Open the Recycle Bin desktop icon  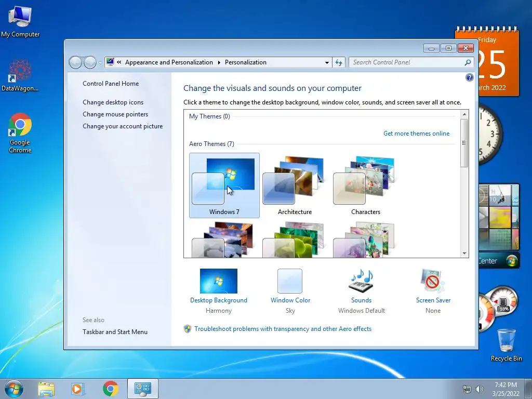click(506, 345)
